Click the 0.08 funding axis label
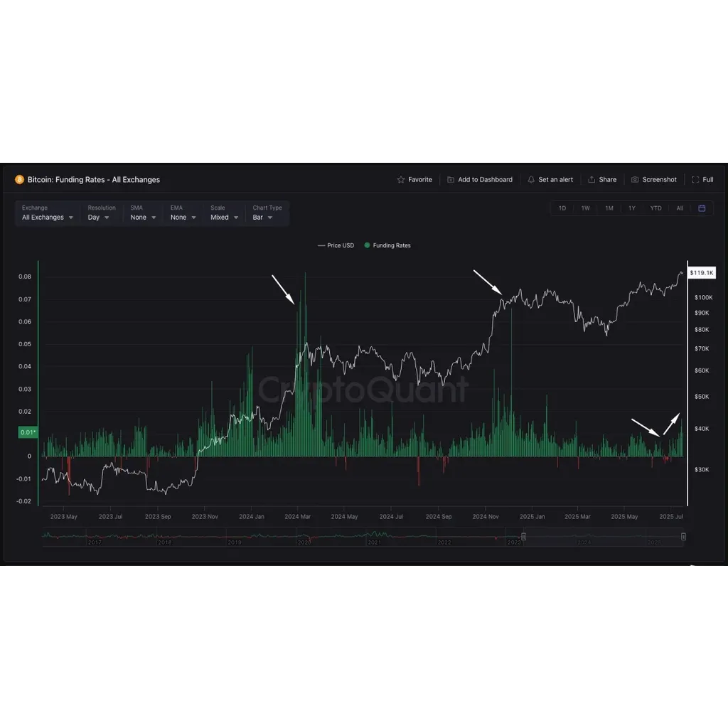This screenshot has width=728, height=728. pyautogui.click(x=25, y=277)
